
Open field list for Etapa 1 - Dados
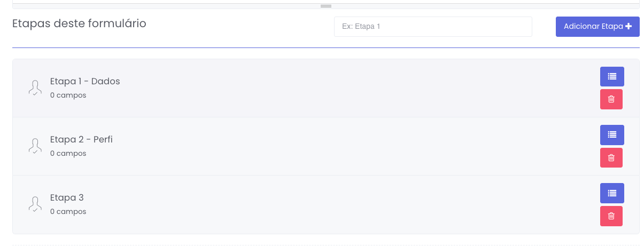[612, 76]
